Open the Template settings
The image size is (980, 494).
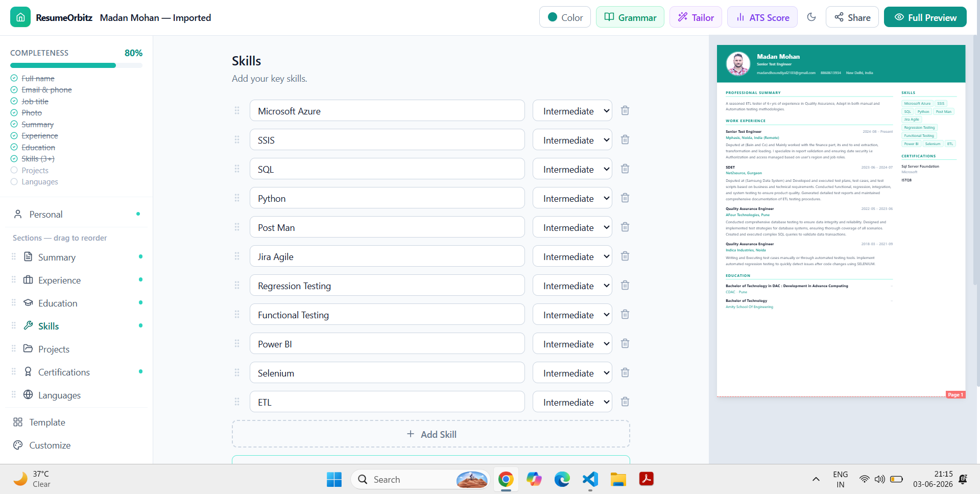point(76,422)
